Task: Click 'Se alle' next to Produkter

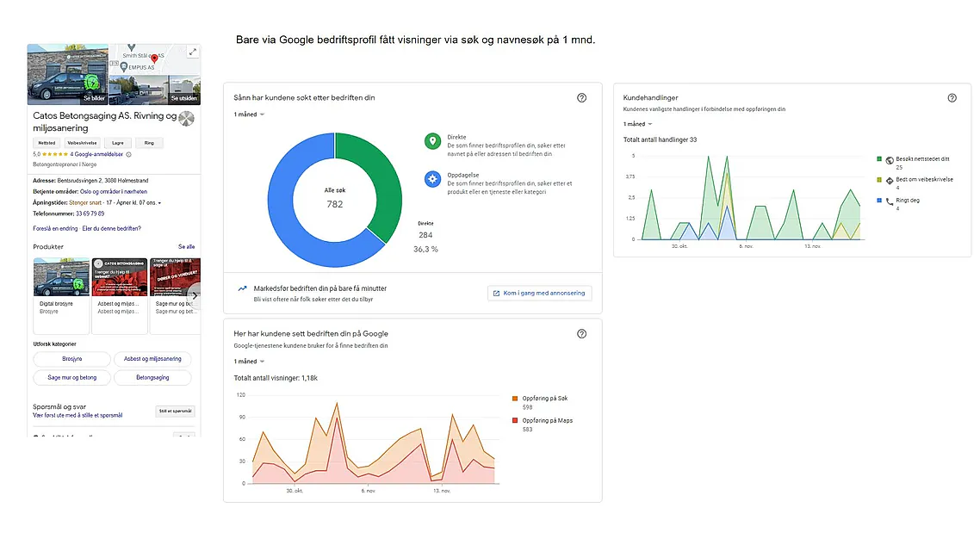Action: coord(186,247)
